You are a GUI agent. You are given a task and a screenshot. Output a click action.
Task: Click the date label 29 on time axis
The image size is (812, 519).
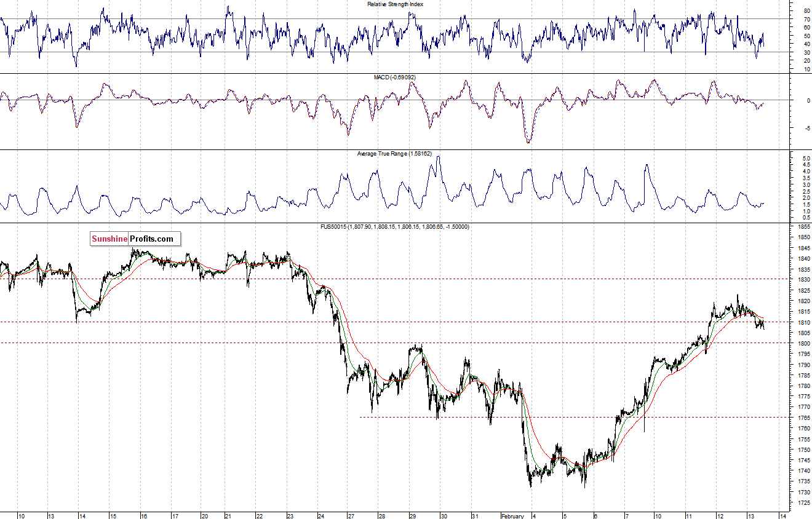[412, 515]
